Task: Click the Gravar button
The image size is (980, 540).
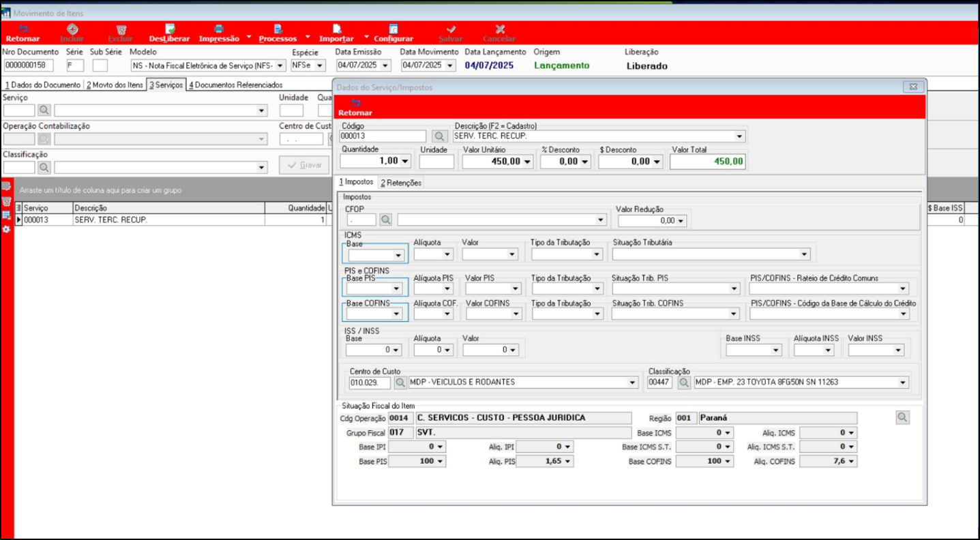Action: pyautogui.click(x=304, y=165)
